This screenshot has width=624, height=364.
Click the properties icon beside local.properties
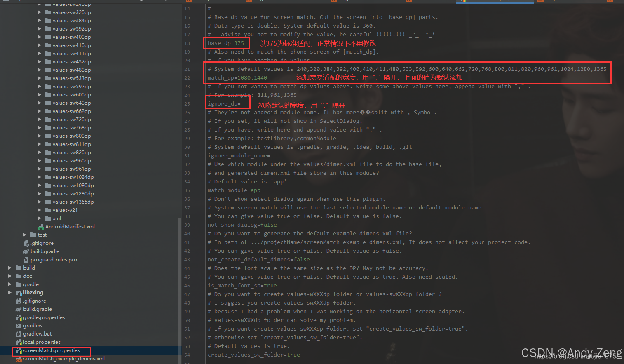coord(19,342)
